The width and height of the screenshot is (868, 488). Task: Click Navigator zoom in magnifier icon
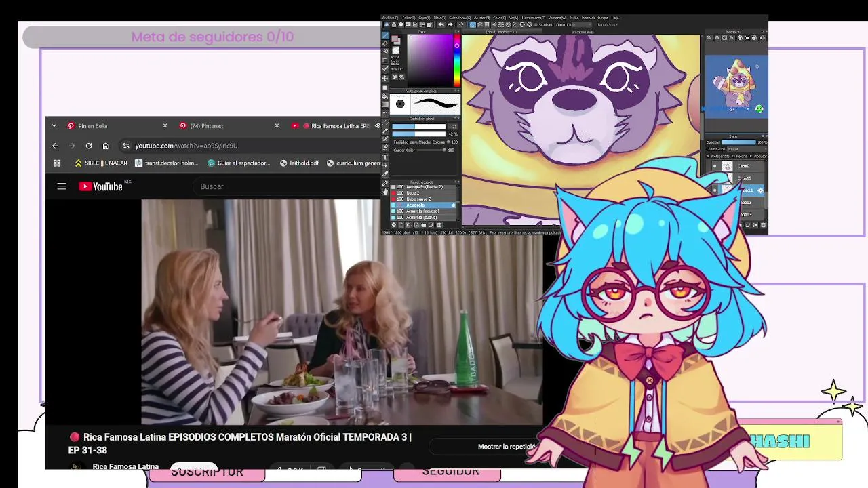717,37
